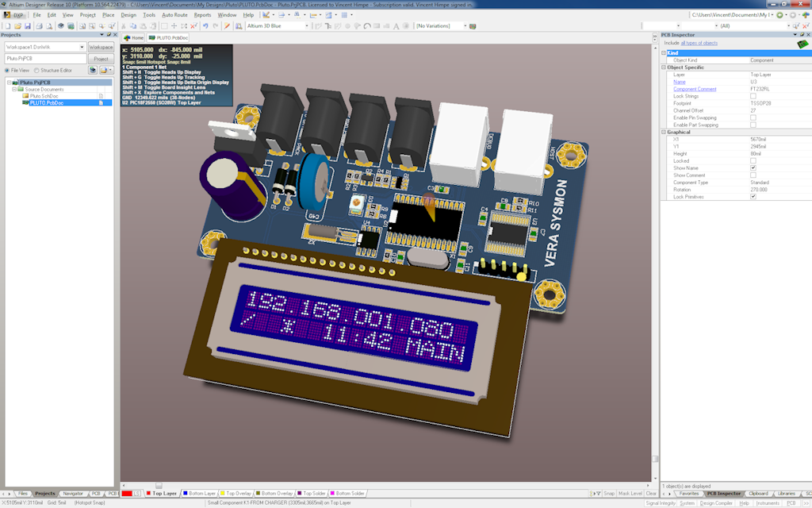
Task: Open the Workspace1.DsnWrk dropdown
Action: [x=82, y=47]
